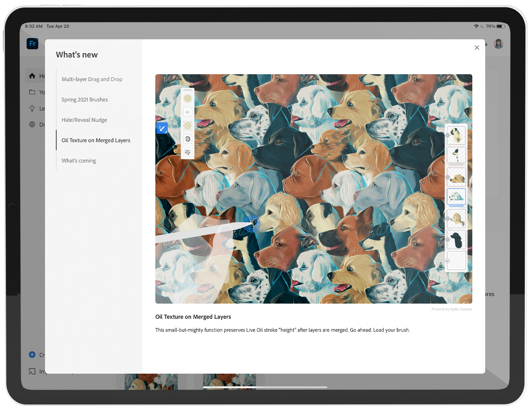
Task: Click the battery 70% indicator
Action: [495, 26]
